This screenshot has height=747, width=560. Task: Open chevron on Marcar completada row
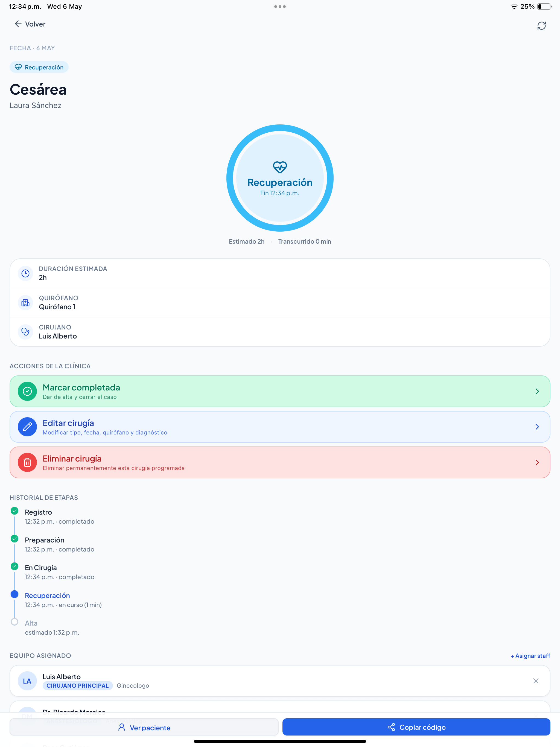point(537,391)
